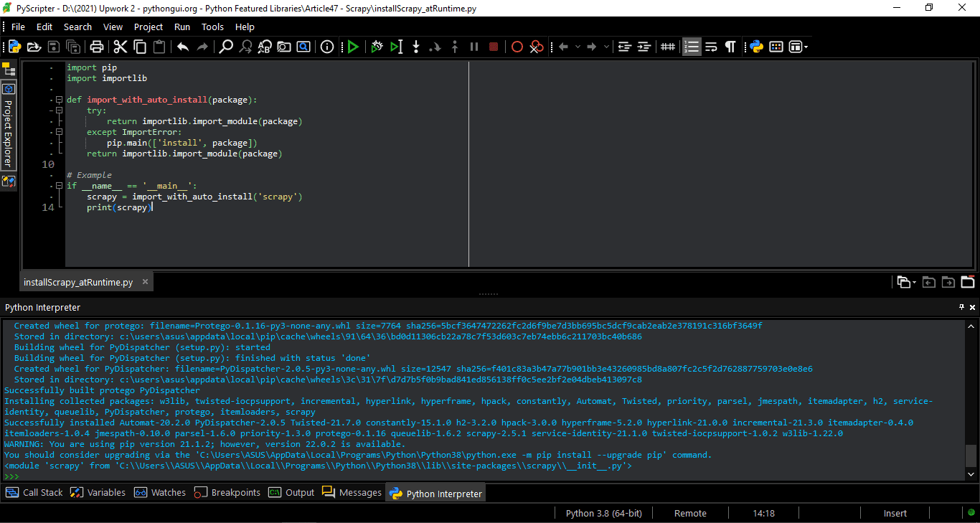Click the Save file icon
Screen dimensions: 980x523
tap(54, 47)
